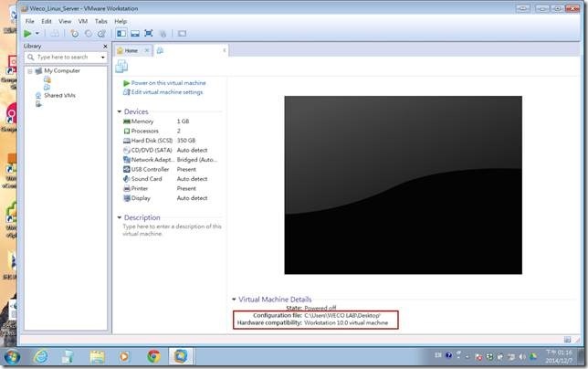Select the Display device row
The image size is (588, 369).
pyautogui.click(x=171, y=198)
